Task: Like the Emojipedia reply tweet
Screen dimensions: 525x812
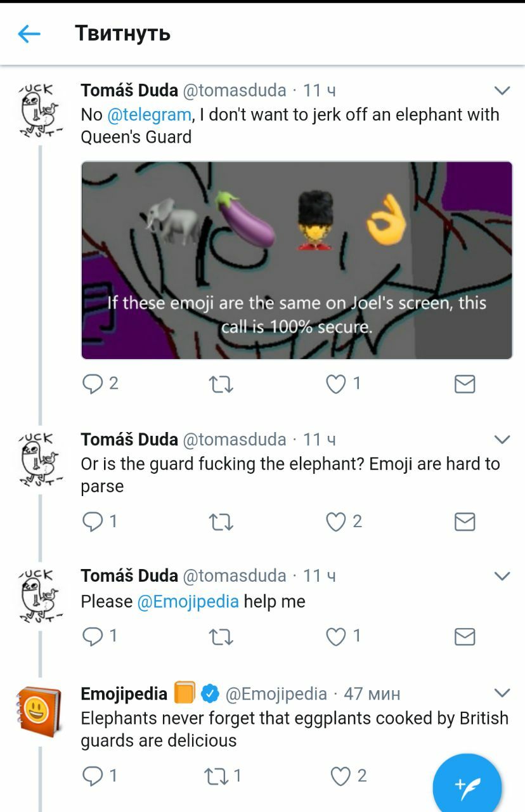Action: click(x=341, y=776)
